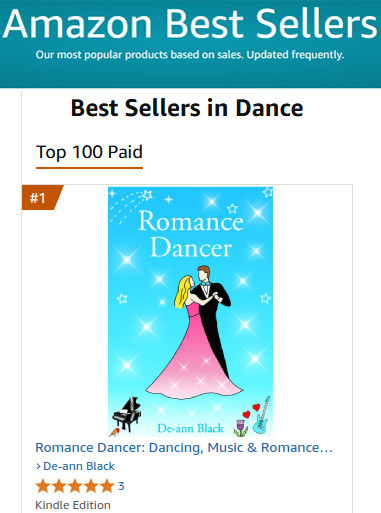Open the 3 reviews count link
Viewport: 381px width, 513px height.
(x=121, y=486)
